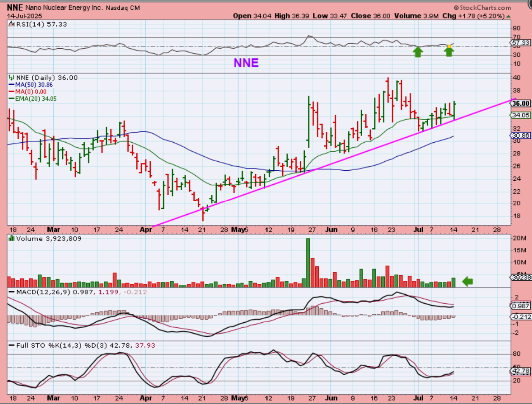Click the 'EMA(20) 34.05' legend entry
532x404 pixels.
click(x=36, y=99)
